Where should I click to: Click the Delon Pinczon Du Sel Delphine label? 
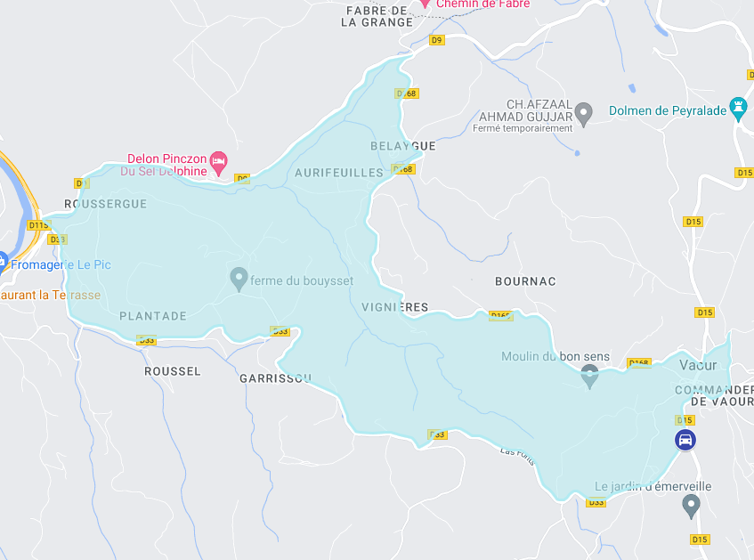pyautogui.click(x=166, y=165)
